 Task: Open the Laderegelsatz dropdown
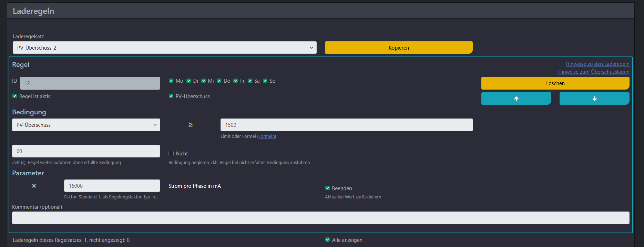coord(164,48)
